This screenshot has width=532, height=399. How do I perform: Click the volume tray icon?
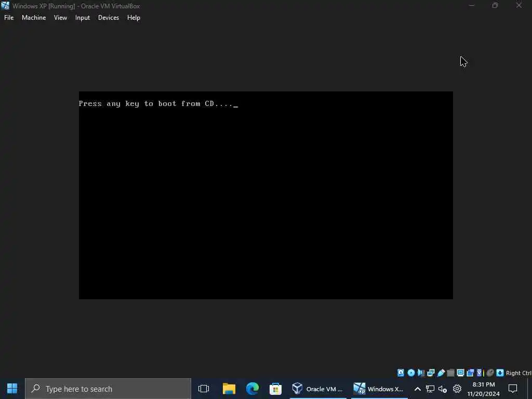[x=443, y=389]
